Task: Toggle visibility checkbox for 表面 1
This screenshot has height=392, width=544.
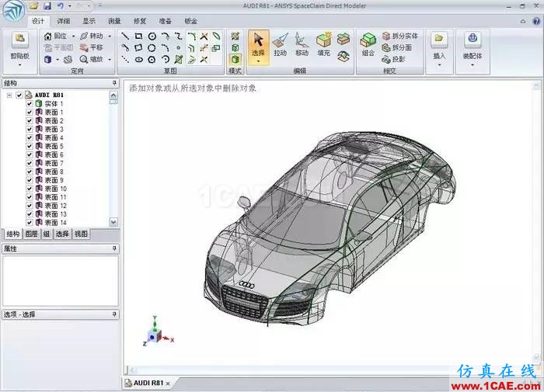Action: pos(30,113)
